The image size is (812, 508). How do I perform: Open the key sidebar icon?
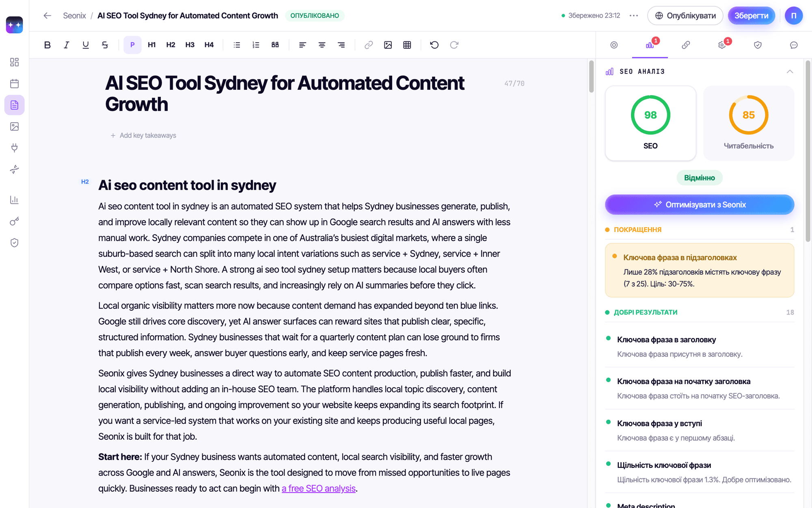15,221
